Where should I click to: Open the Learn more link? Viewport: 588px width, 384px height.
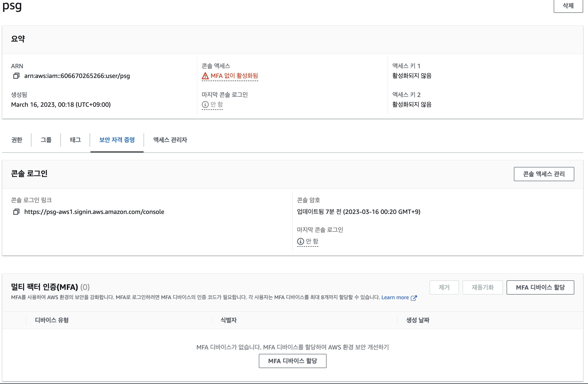tap(395, 297)
